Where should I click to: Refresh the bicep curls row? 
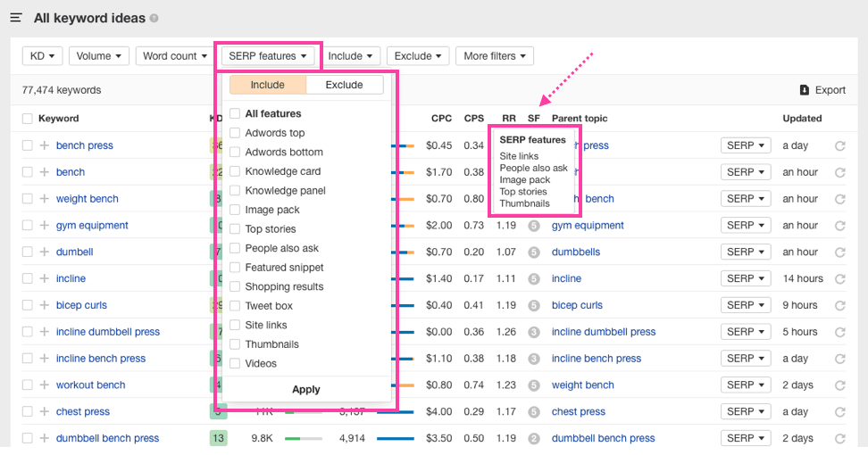pyautogui.click(x=839, y=305)
